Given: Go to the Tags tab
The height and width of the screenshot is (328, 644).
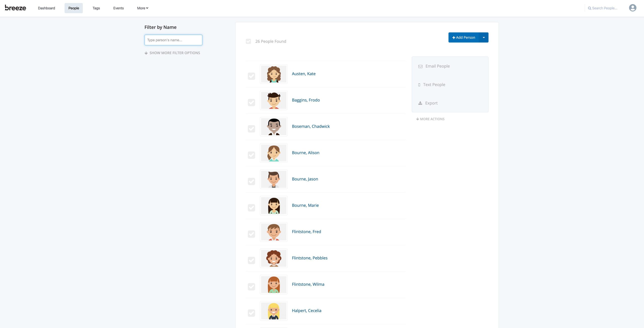Looking at the screenshot, I should tap(96, 8).
